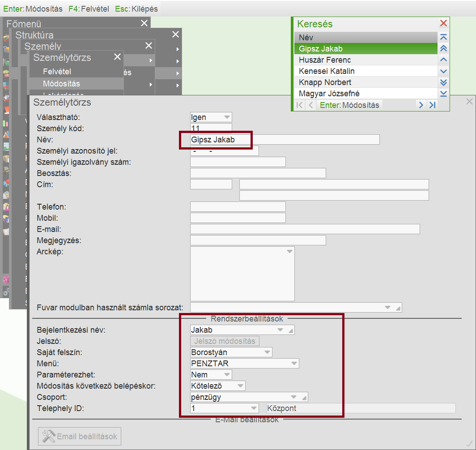476x450 pixels.
Task: Click Személy kód field
Action: 211,128
